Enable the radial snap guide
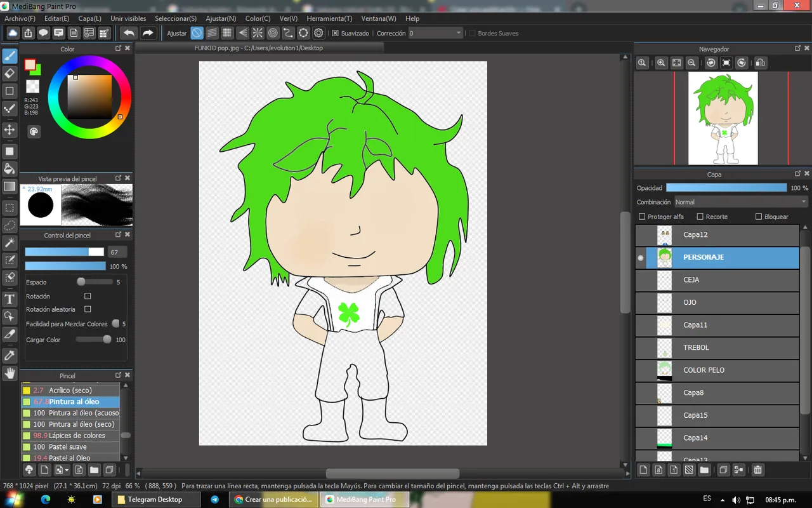The width and height of the screenshot is (812, 508). pyautogui.click(x=258, y=33)
